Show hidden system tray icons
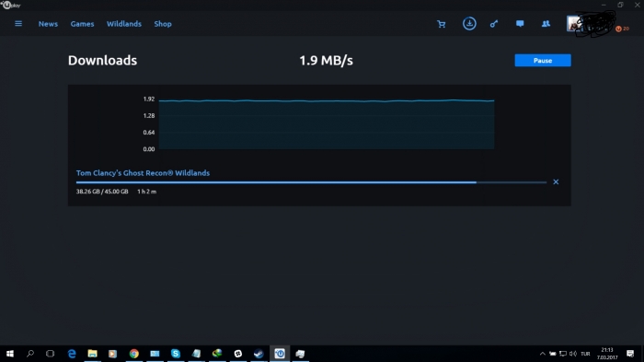This screenshot has width=644, height=362. tap(542, 354)
